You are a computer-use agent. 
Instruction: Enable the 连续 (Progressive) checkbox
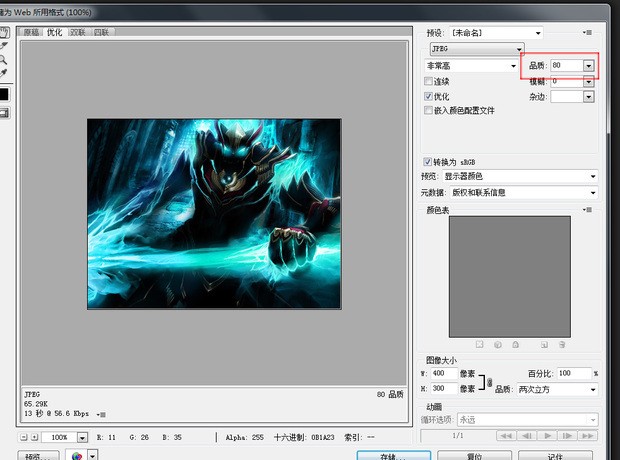coord(429,81)
